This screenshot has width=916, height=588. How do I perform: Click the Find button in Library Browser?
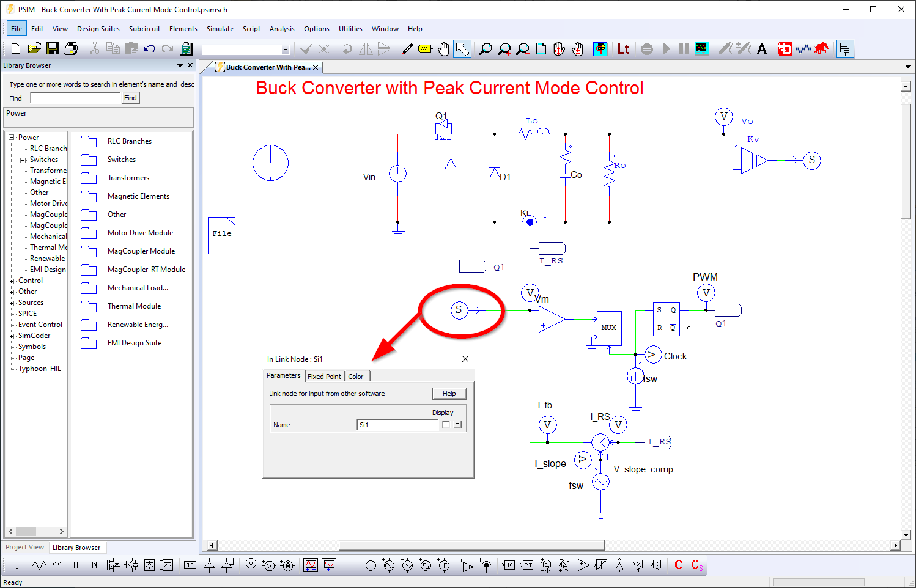[x=130, y=98]
